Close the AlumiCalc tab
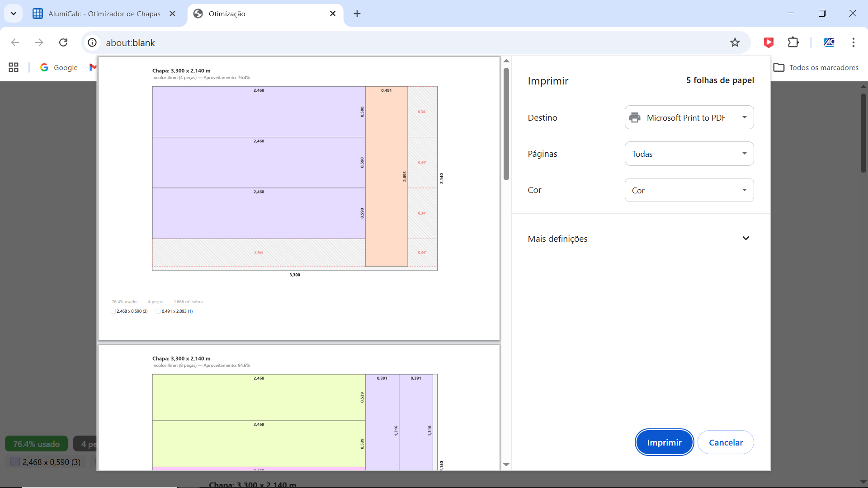The height and width of the screenshot is (488, 868). (172, 14)
